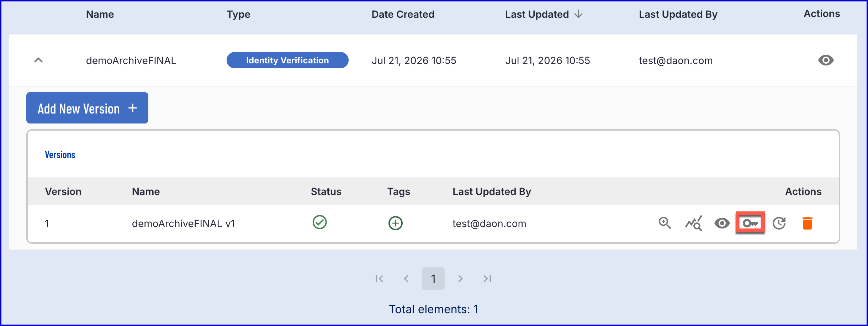Toggle the Last Updated sort arrow
868x326 pixels.
click(x=578, y=14)
